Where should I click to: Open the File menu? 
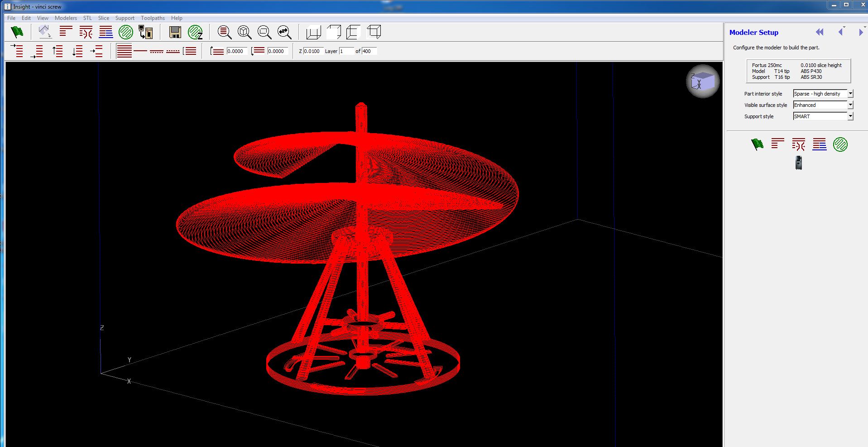click(x=11, y=18)
